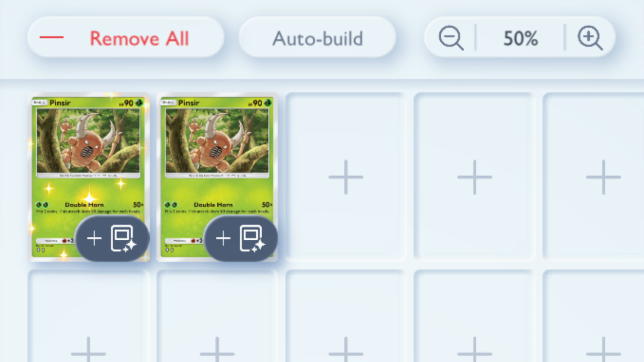Click the plus in the fourth top-row slot
This screenshot has width=644, height=362.
[x=475, y=177]
